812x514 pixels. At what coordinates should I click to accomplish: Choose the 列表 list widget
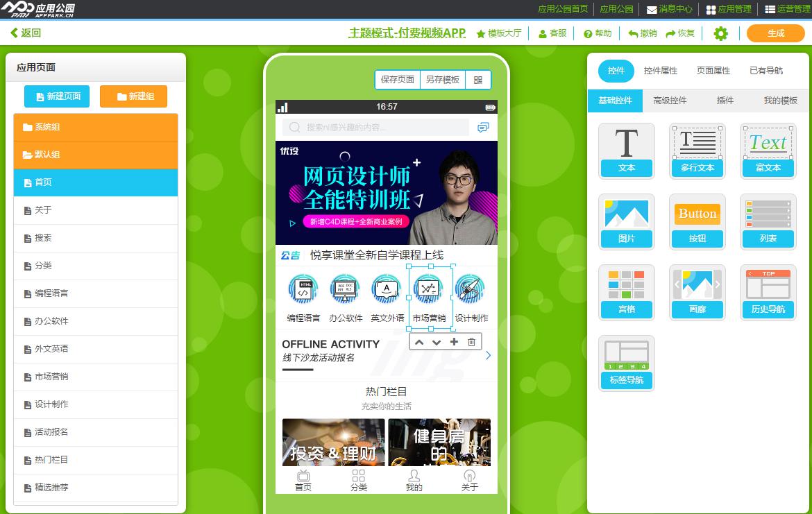coord(768,222)
